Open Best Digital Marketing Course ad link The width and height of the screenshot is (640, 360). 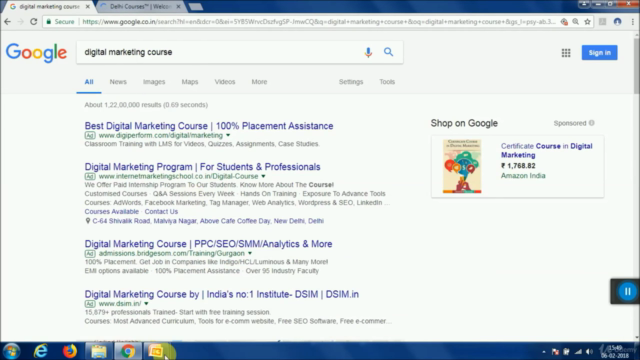[209, 126]
